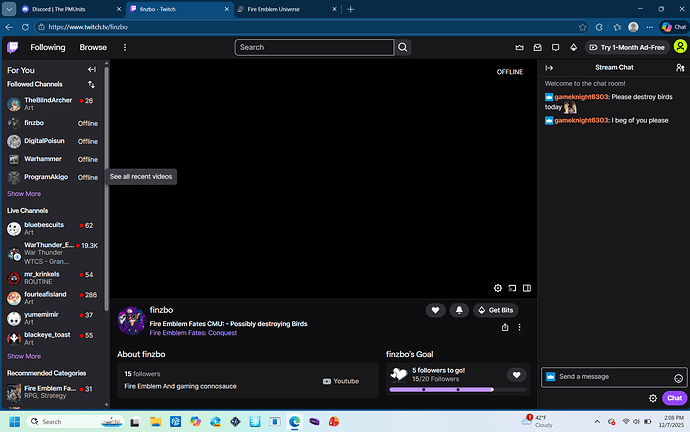Open the emote picker smiley

point(679,378)
